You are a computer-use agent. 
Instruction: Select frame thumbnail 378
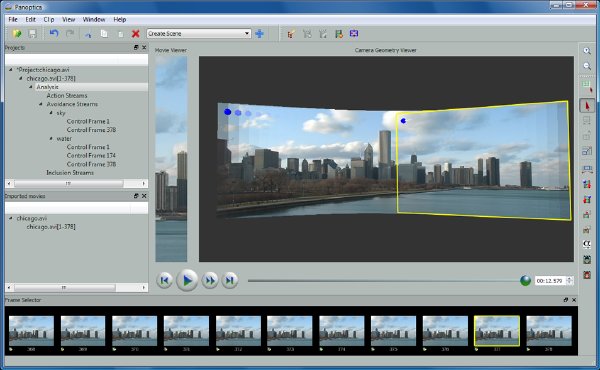(549, 331)
